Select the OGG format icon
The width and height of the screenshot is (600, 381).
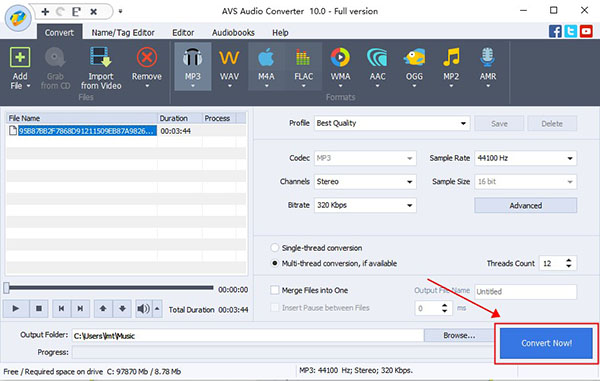pyautogui.click(x=414, y=57)
